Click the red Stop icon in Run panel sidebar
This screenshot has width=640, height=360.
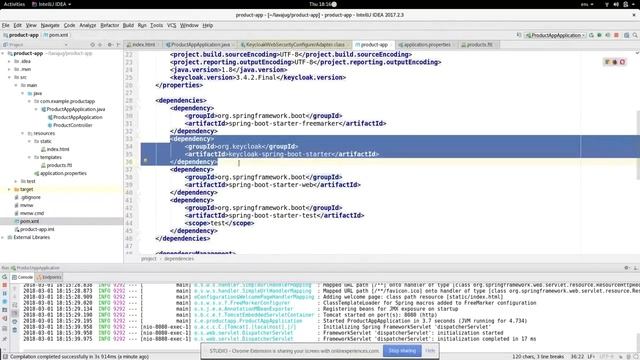click(x=4, y=285)
